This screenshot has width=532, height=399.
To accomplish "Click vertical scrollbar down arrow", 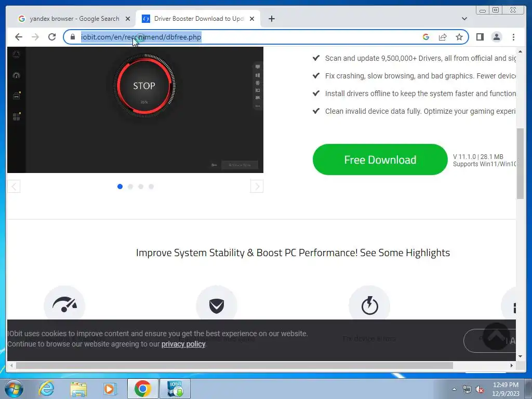I will pos(520,356).
